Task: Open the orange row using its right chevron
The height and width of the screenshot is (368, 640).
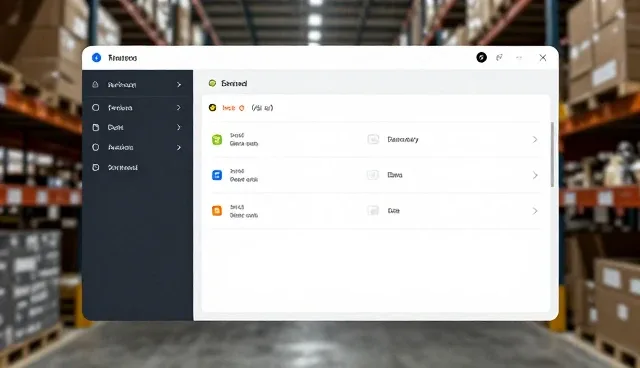Action: 535,211
